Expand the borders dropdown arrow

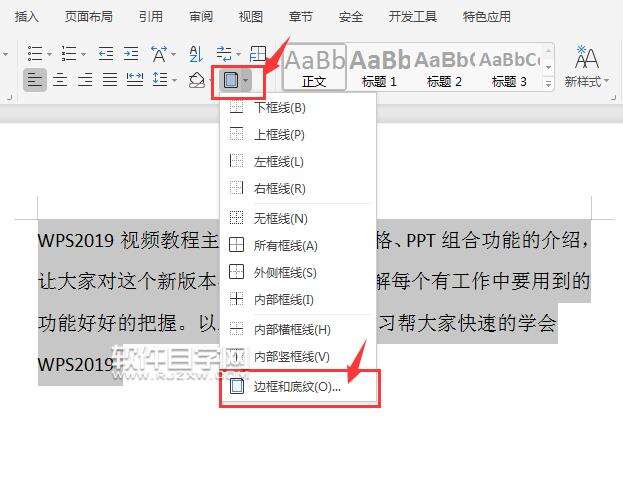tap(246, 81)
